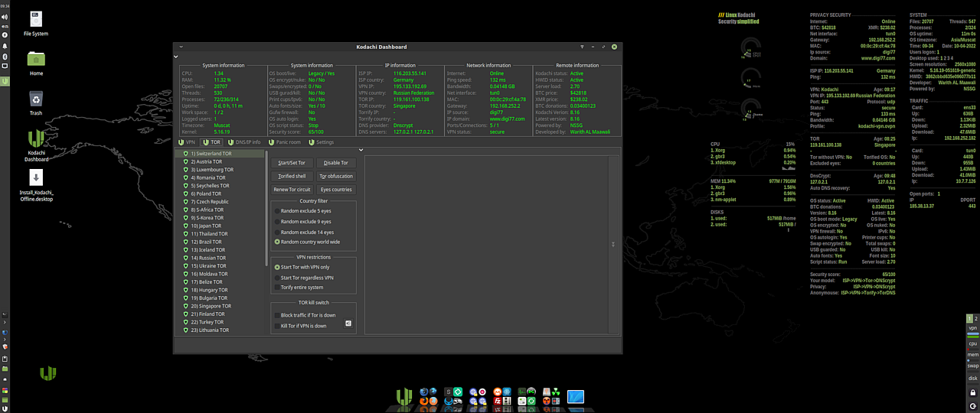
Task: Click the speaker icon in the TOR kill switch box
Action: coord(348,324)
